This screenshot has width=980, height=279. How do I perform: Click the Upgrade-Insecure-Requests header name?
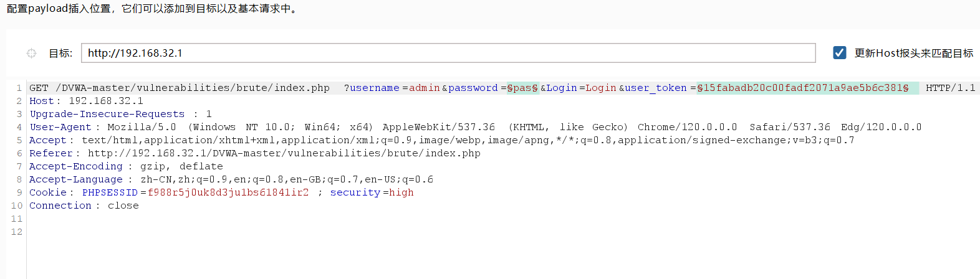pyautogui.click(x=107, y=114)
